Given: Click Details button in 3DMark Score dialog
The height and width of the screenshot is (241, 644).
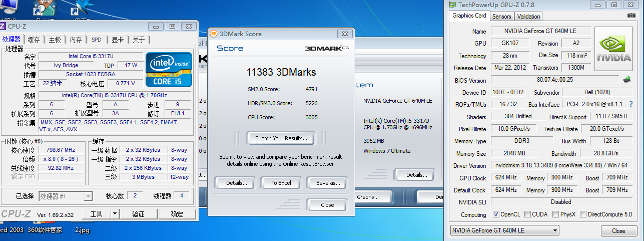Looking at the screenshot, I should (x=236, y=183).
